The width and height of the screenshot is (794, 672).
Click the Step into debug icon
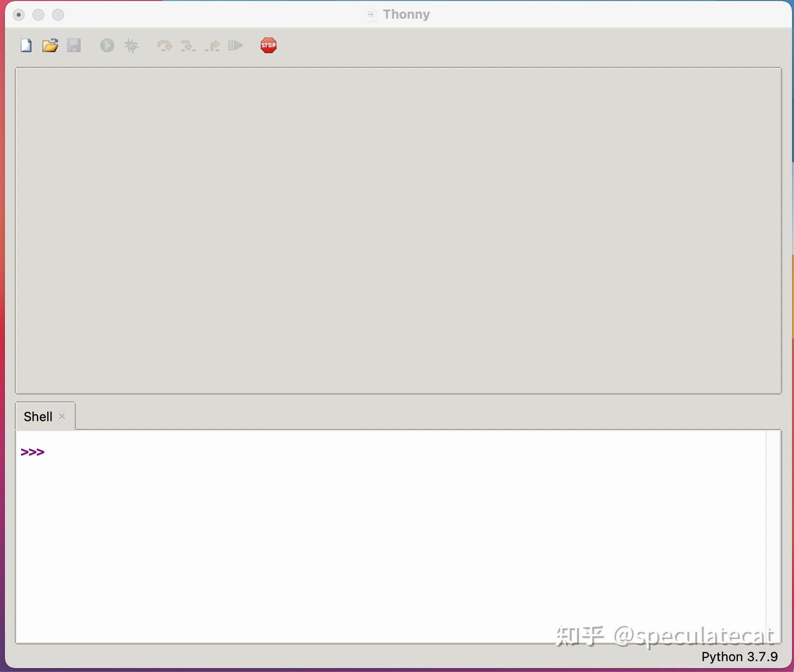coord(188,45)
